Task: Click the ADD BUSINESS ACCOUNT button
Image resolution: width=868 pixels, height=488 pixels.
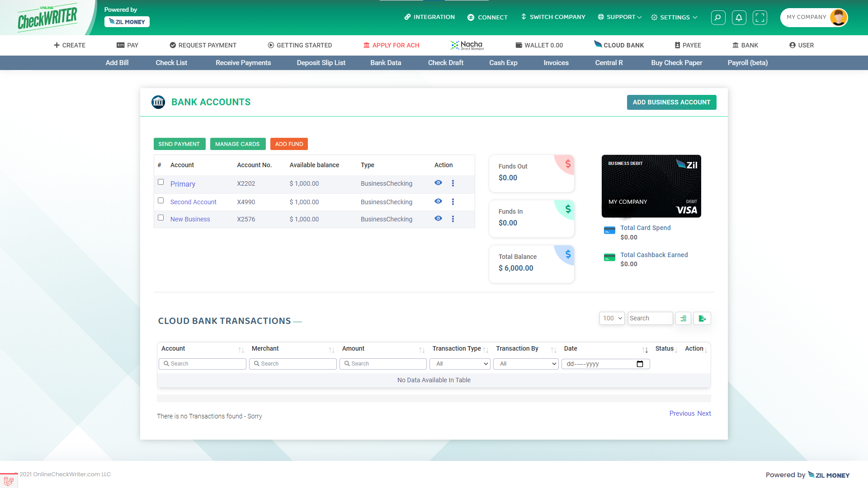Action: tap(671, 102)
